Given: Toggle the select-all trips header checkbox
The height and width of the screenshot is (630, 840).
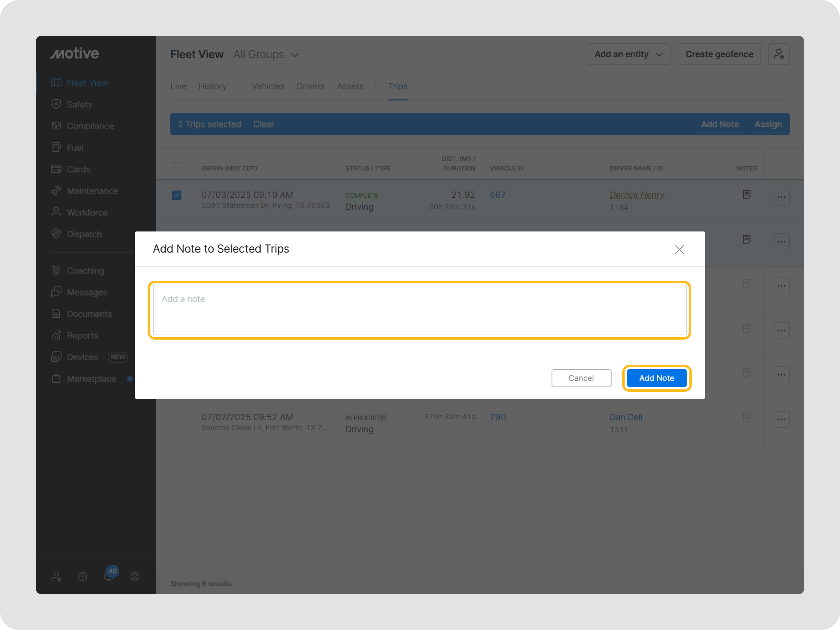Looking at the screenshot, I should tap(177, 167).
